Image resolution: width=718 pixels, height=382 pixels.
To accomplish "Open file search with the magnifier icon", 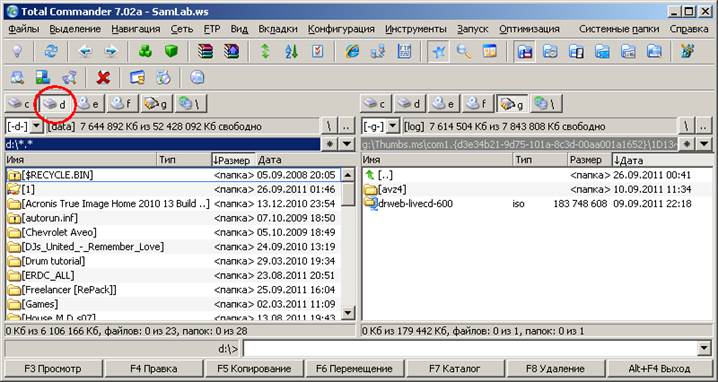I will [x=464, y=51].
